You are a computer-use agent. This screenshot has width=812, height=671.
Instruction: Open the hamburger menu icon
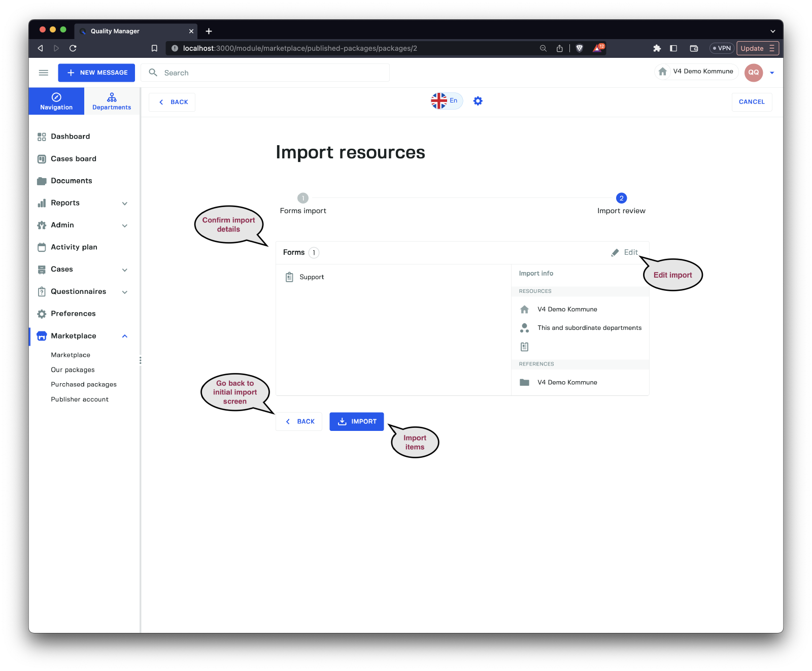point(44,73)
